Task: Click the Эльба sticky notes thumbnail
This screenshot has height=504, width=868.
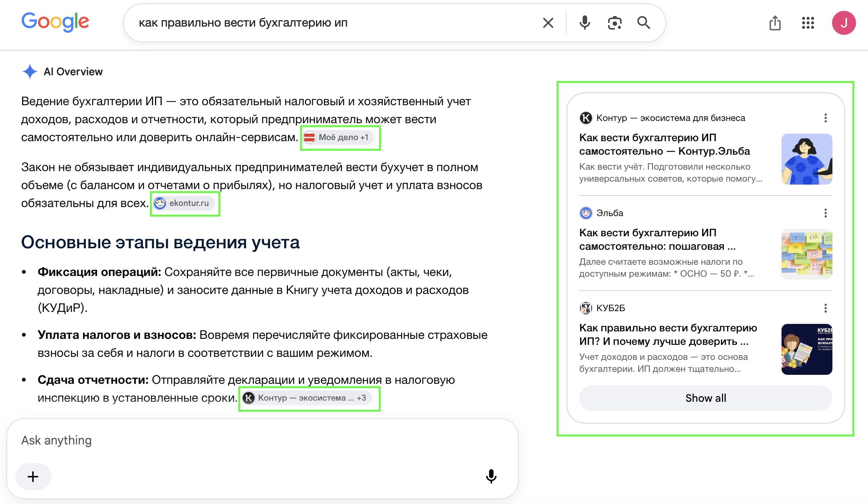Action: (x=807, y=254)
